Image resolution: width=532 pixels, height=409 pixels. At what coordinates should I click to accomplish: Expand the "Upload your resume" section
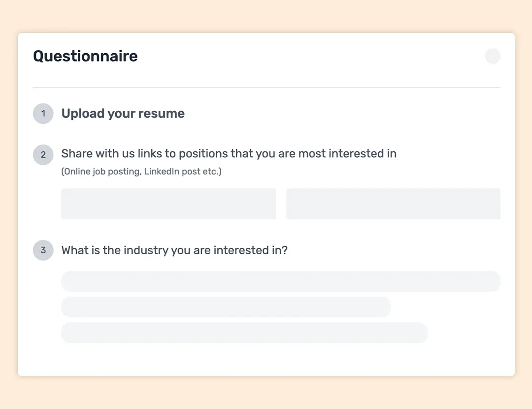tap(123, 113)
